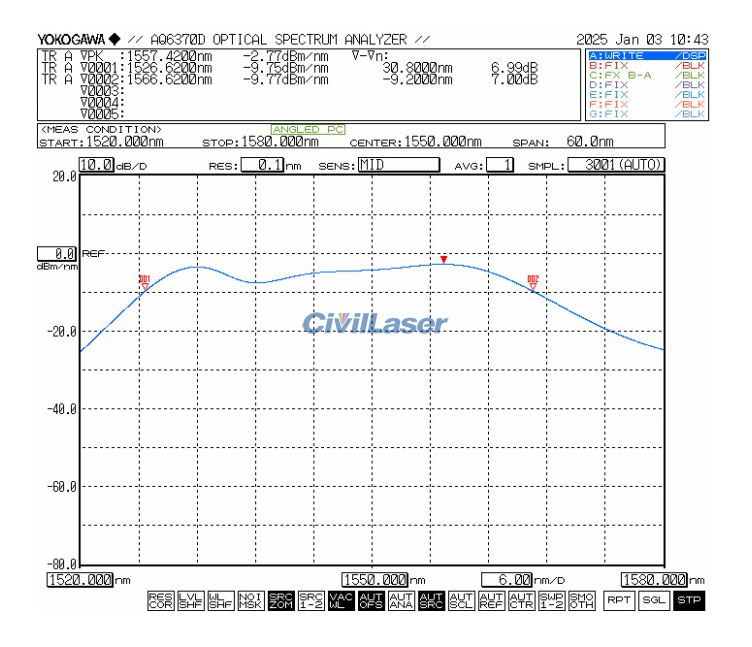Click the SMPL 3001(AUTO) sampling field
The image size is (752, 647).
click(x=616, y=165)
